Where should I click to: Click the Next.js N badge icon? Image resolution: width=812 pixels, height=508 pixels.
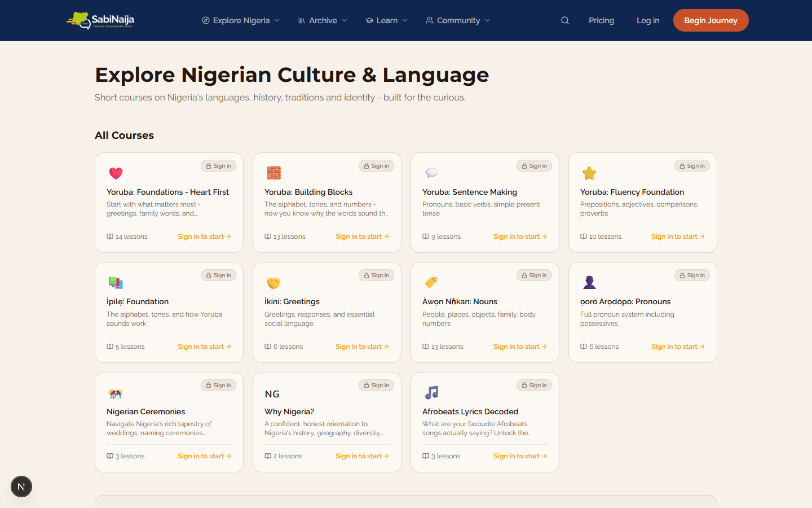click(x=21, y=487)
